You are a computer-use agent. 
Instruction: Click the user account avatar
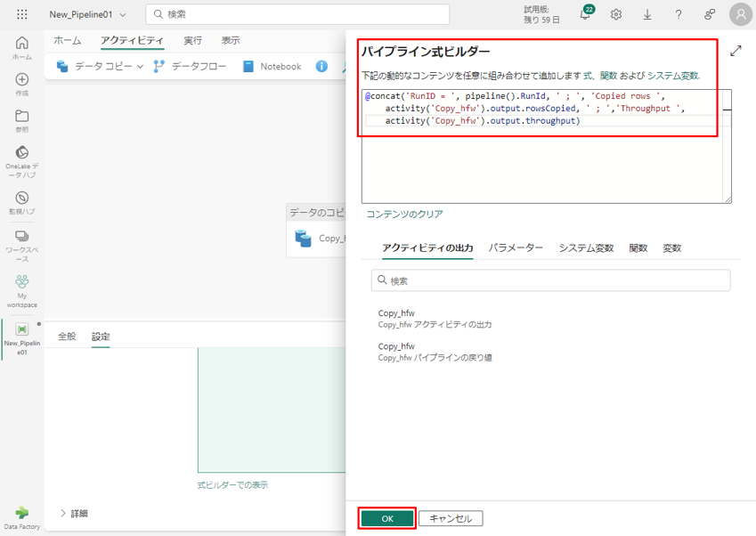click(x=740, y=14)
